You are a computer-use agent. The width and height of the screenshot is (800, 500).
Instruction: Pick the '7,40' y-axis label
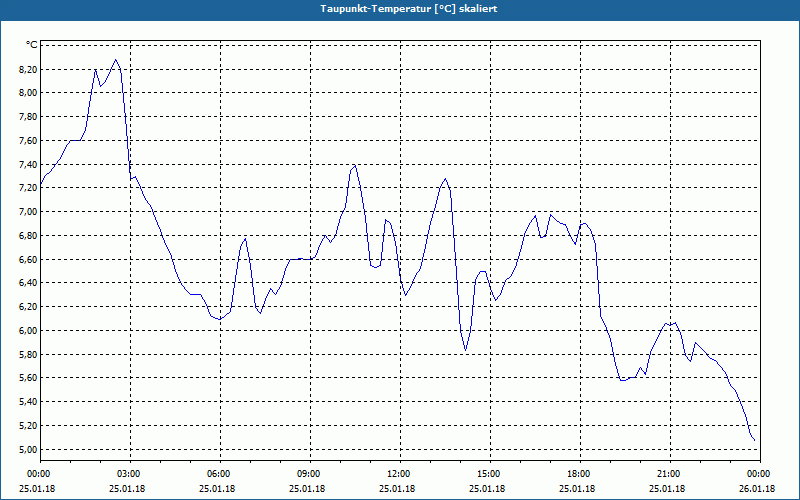tap(28, 164)
